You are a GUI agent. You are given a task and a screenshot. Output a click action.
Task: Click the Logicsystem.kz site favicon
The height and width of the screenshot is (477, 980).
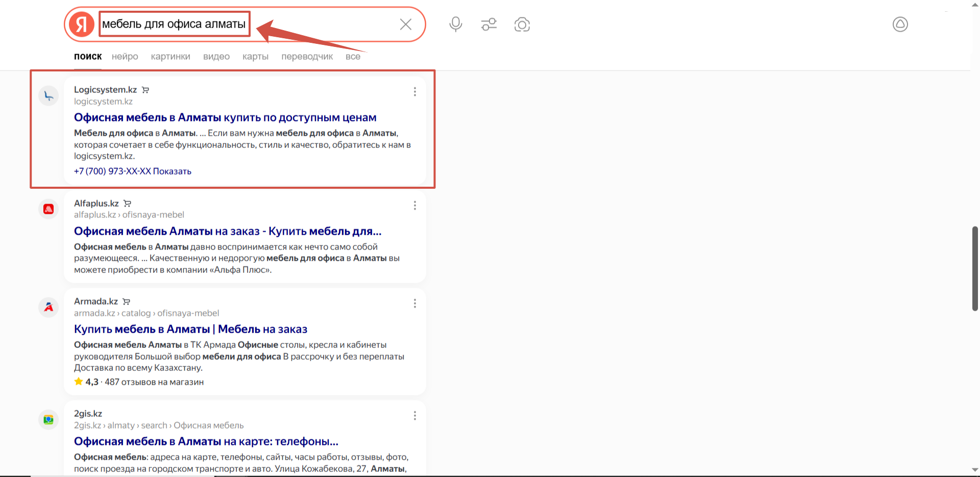click(49, 96)
